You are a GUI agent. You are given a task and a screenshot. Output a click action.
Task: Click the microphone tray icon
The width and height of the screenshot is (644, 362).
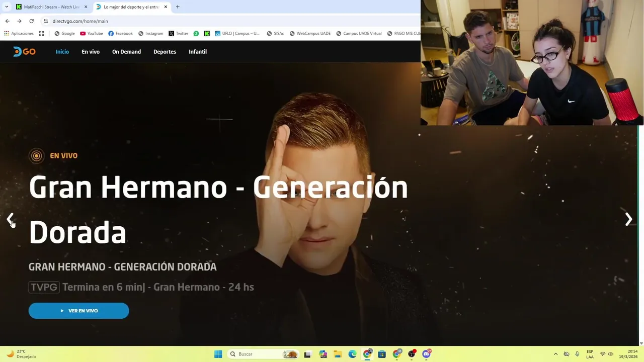click(x=577, y=354)
